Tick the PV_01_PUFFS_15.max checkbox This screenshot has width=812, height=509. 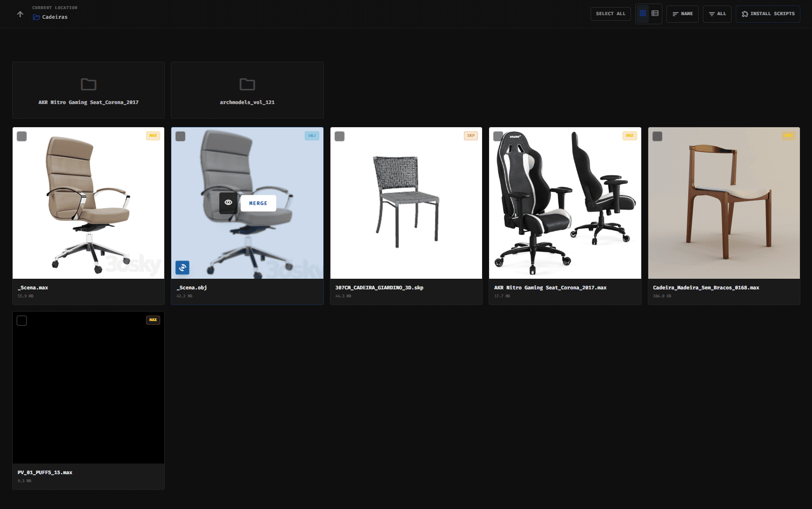22,321
